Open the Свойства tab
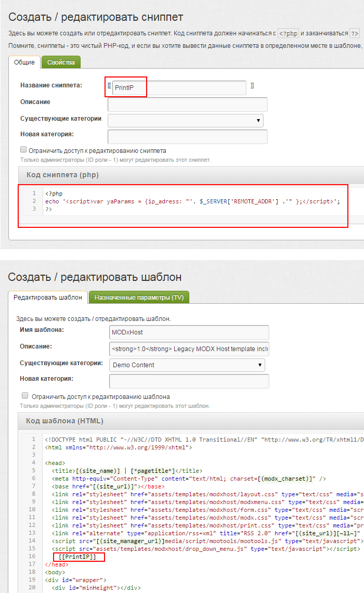This screenshot has width=364, height=593. (61, 62)
